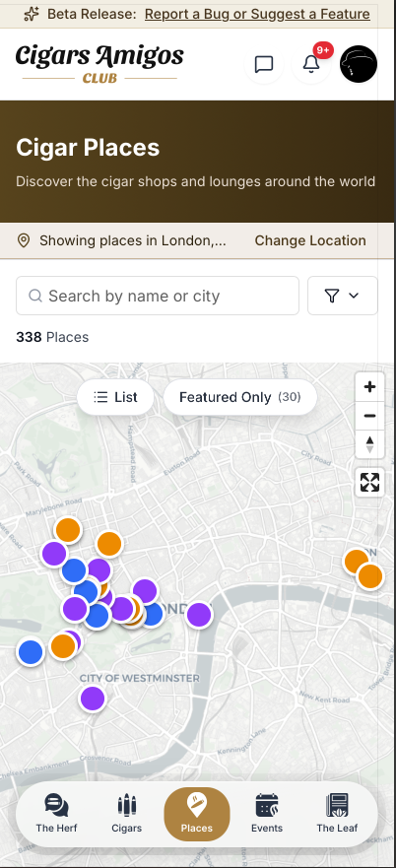Open The Leaf tab
Image resolution: width=396 pixels, height=868 pixels.
(337, 813)
